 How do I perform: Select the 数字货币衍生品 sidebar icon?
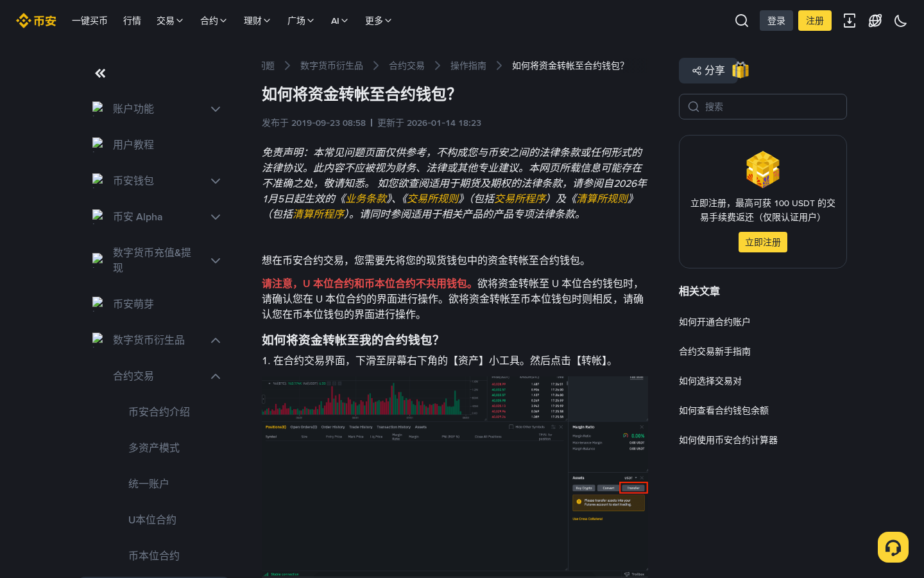click(98, 340)
